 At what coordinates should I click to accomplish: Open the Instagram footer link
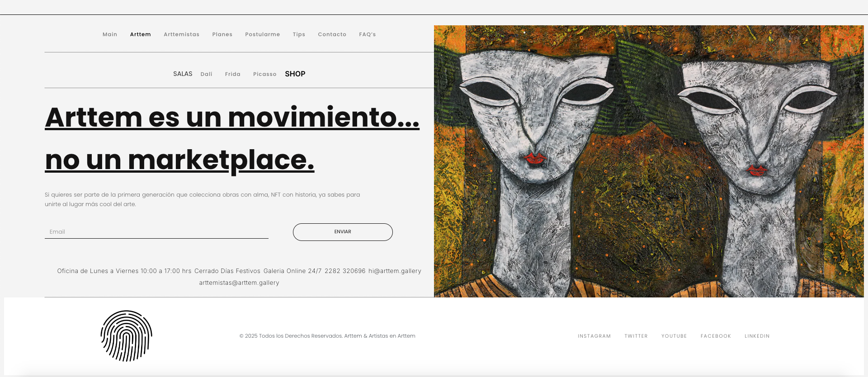tap(594, 336)
